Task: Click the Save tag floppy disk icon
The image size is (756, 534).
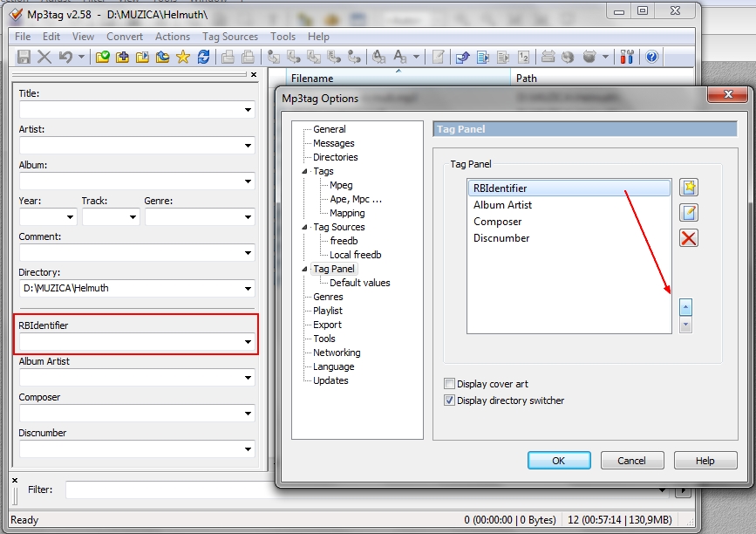Action: pyautogui.click(x=24, y=57)
